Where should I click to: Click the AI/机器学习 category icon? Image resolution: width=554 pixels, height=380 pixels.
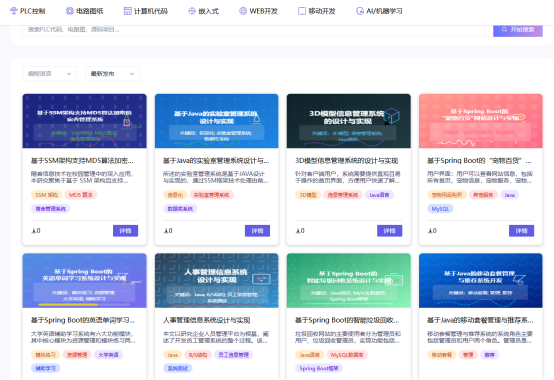[360, 11]
